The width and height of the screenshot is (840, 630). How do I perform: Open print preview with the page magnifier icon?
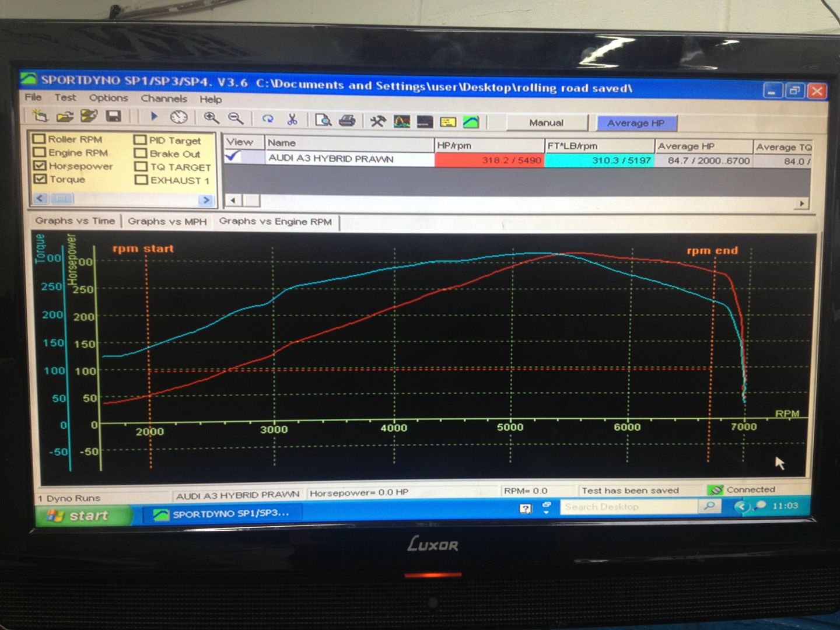pyautogui.click(x=323, y=120)
